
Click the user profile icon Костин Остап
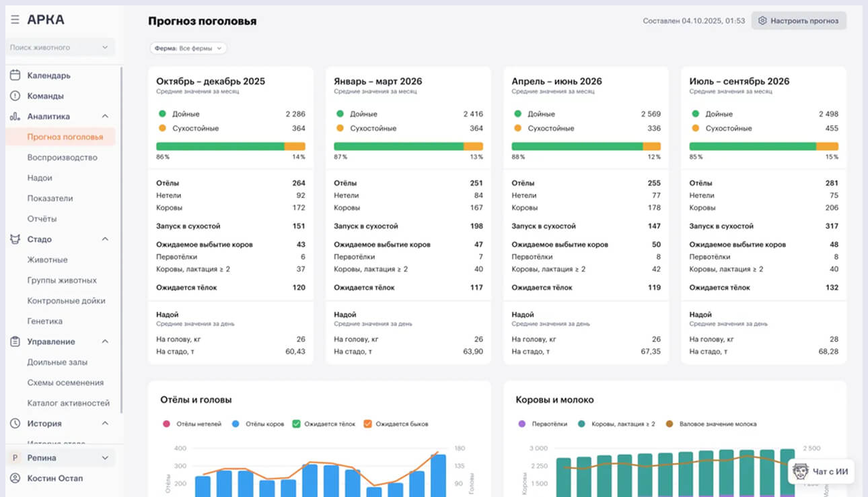(x=15, y=478)
